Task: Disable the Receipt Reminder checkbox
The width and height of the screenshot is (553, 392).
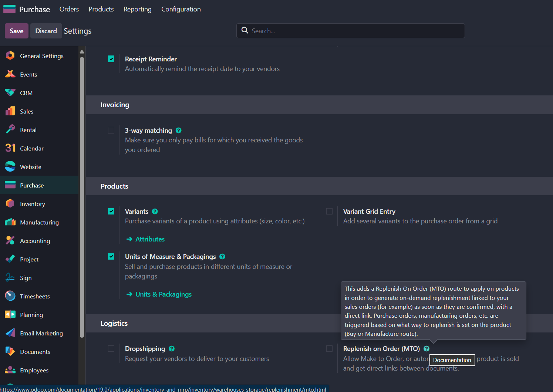Action: 111,59
